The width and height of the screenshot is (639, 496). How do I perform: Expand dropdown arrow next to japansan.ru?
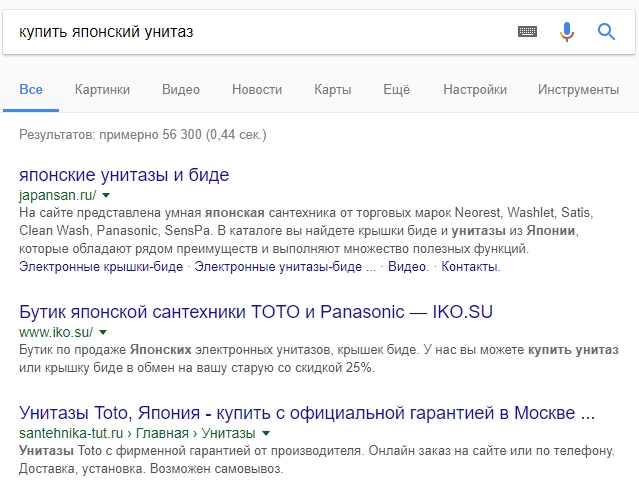click(106, 195)
